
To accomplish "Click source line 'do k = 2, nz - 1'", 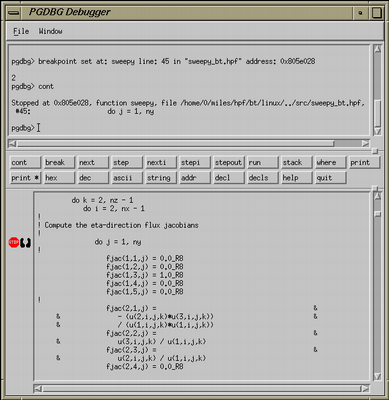I will click(102, 200).
